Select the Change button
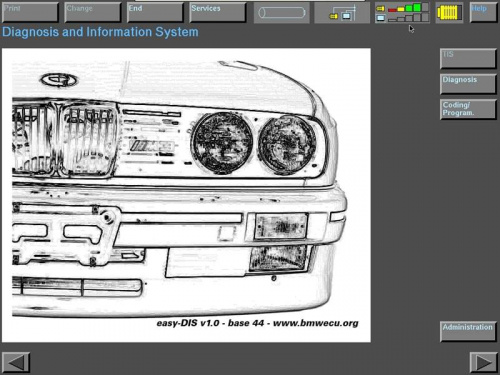 93,13
